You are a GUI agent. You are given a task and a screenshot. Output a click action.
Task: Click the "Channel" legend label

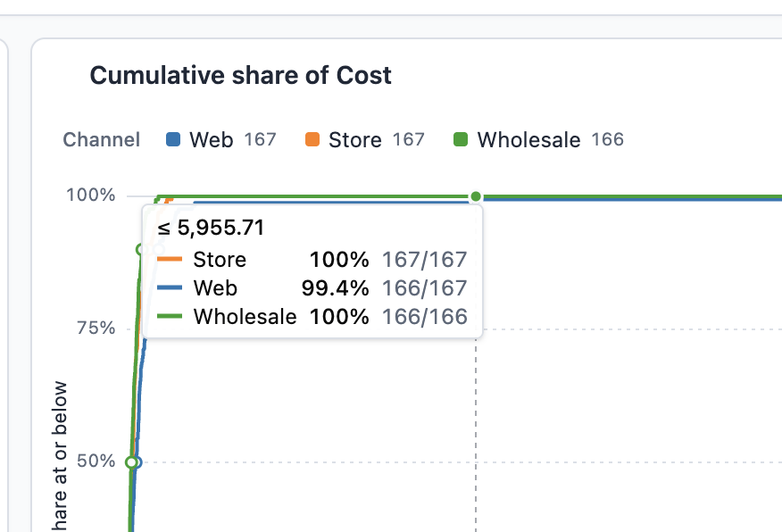click(x=101, y=139)
